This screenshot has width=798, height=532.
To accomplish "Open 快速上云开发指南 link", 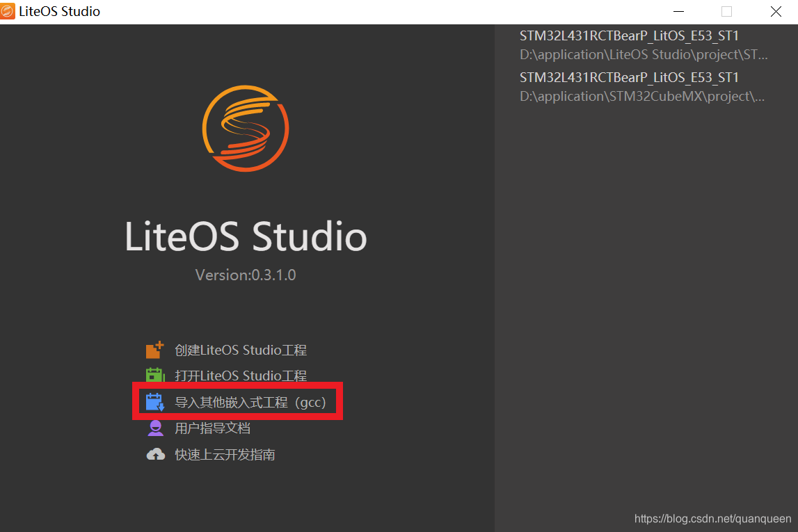I will pyautogui.click(x=225, y=455).
